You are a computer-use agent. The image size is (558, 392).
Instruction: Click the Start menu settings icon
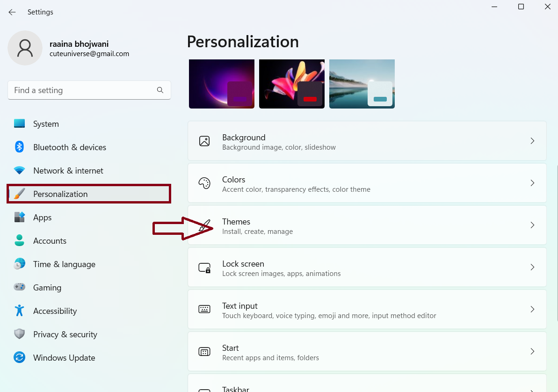click(x=204, y=352)
